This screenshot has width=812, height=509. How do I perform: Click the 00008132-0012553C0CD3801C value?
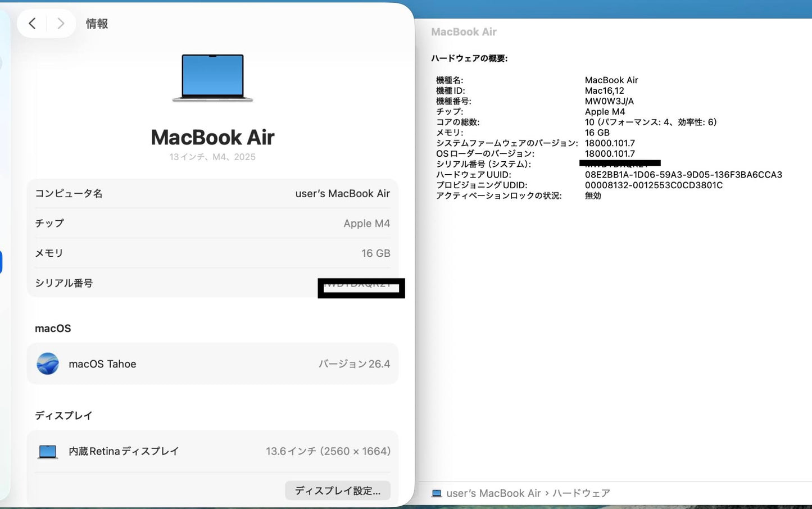[x=654, y=185]
